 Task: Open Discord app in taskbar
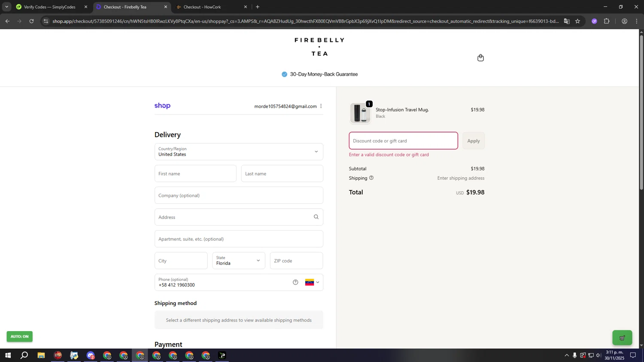91,356
